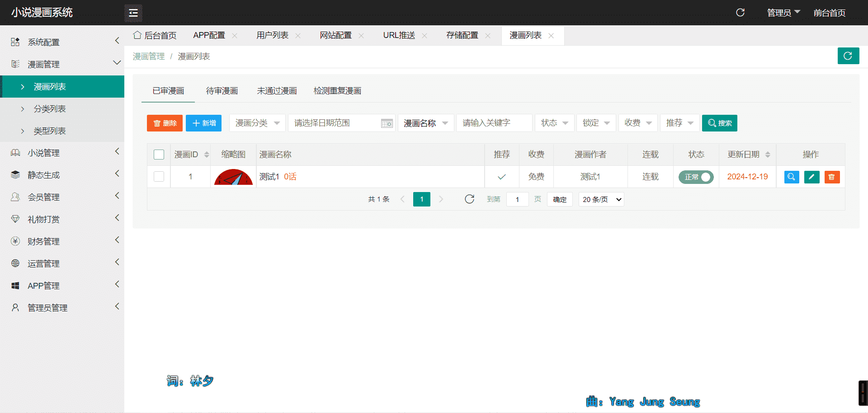Viewport: 868px width, 413px height.
Task: Switch to the 待审漫画 tab
Action: [x=222, y=91]
